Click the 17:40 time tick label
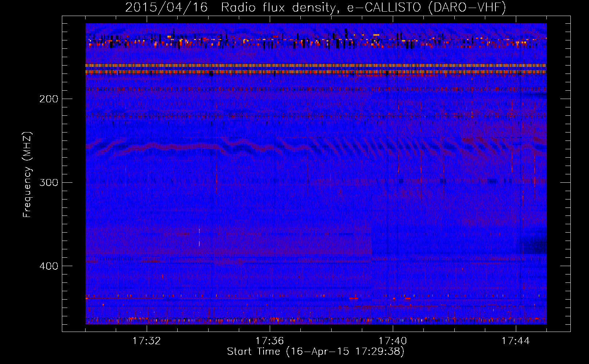 [x=393, y=341]
